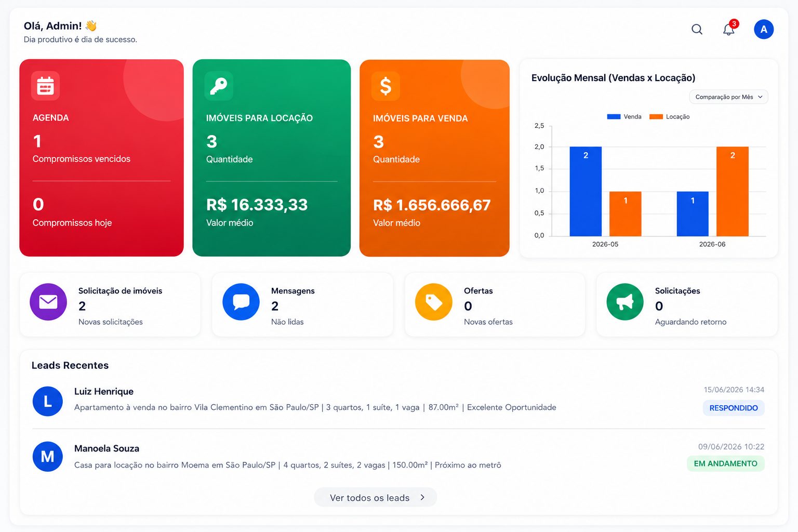The height and width of the screenshot is (532, 798).
Task: Open the Solicitações card label
Action: point(677,291)
